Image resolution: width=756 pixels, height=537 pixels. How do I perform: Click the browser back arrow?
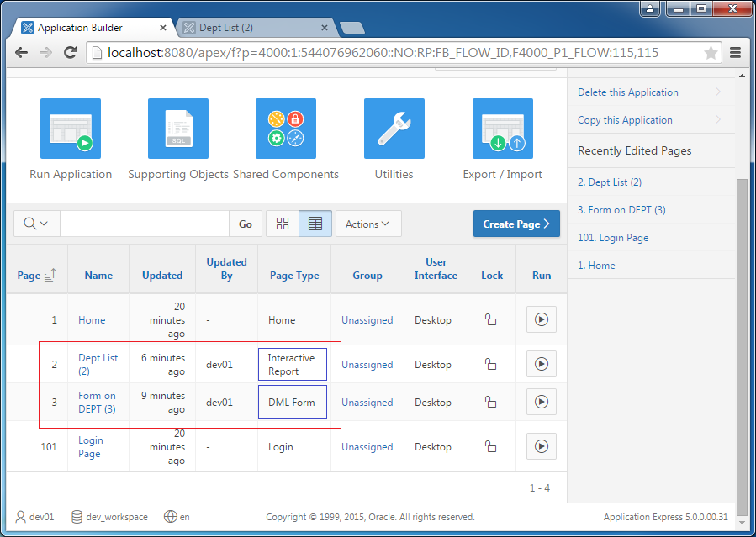click(x=21, y=52)
